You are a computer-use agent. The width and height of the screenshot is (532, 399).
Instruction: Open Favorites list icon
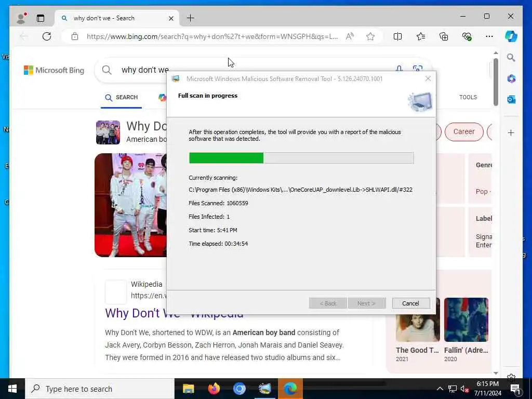[421, 36]
